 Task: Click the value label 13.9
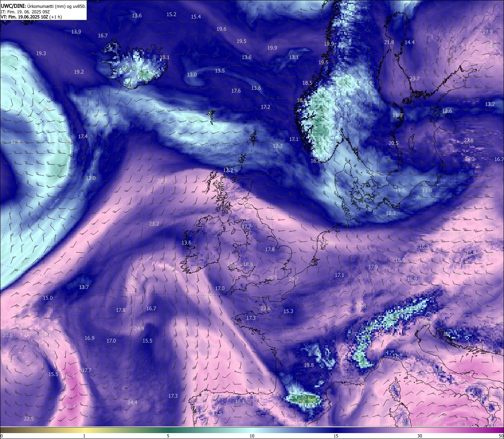point(76,31)
